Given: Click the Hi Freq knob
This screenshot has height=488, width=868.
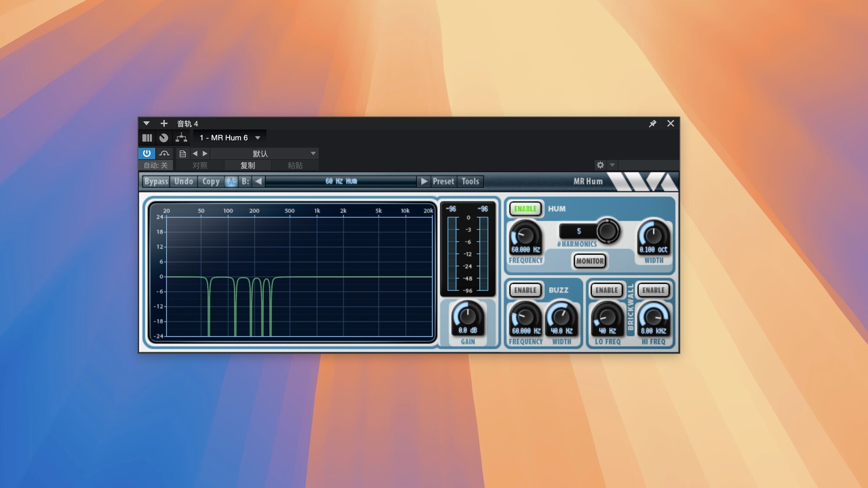Looking at the screenshot, I should point(654,317).
